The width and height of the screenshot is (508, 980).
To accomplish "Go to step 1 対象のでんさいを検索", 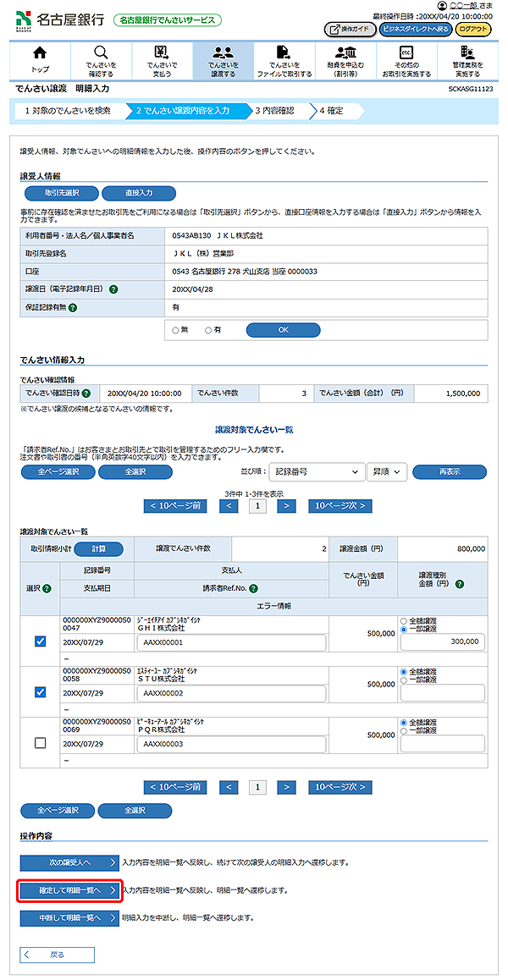I will (x=66, y=110).
